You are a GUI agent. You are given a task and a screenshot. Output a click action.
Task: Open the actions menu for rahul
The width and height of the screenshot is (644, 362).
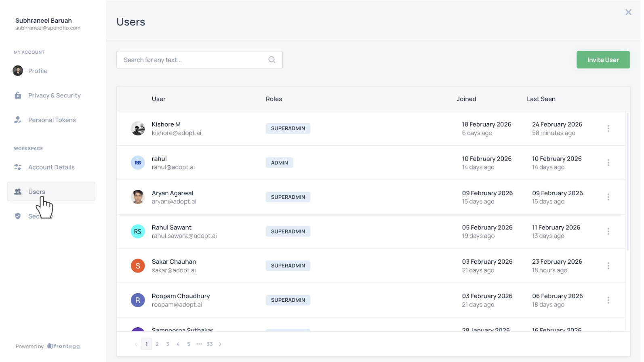point(608,163)
